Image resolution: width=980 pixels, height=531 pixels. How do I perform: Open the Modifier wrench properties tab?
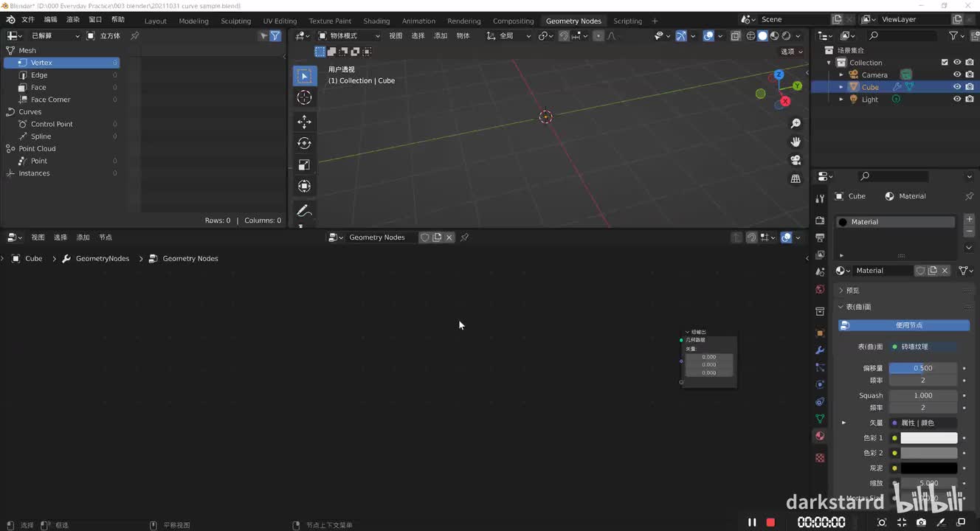[x=820, y=350]
